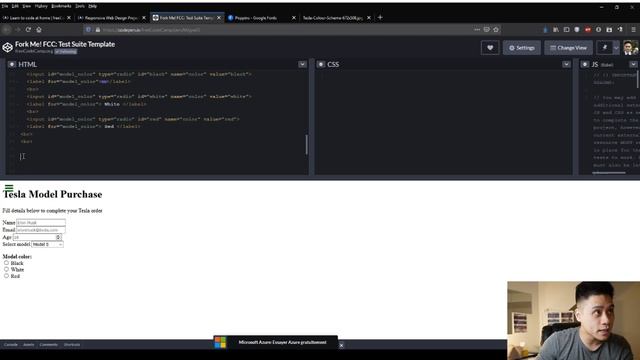Open the Comments panel
640x360 pixels.
pos(49,344)
